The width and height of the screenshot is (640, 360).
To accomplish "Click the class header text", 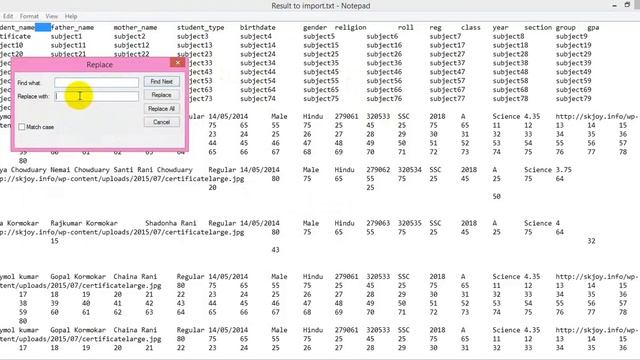I will point(471,27).
